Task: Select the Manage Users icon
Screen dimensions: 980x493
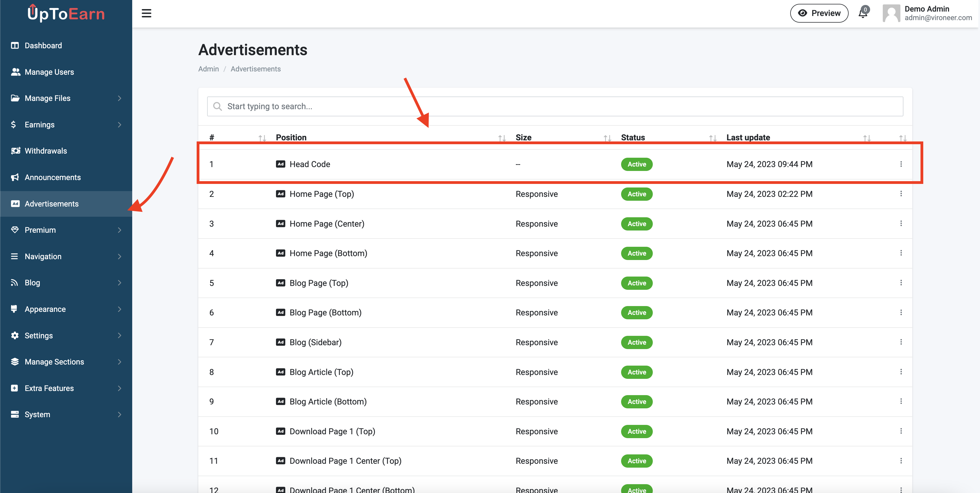Action: tap(15, 72)
